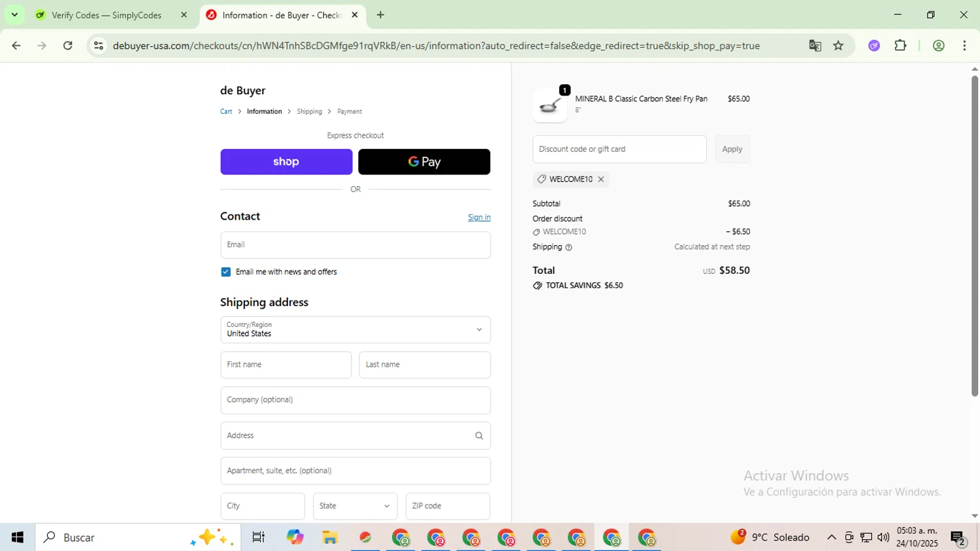Image resolution: width=980 pixels, height=551 pixels.
Task: Click the fry pan product thumbnail
Action: 550,105
